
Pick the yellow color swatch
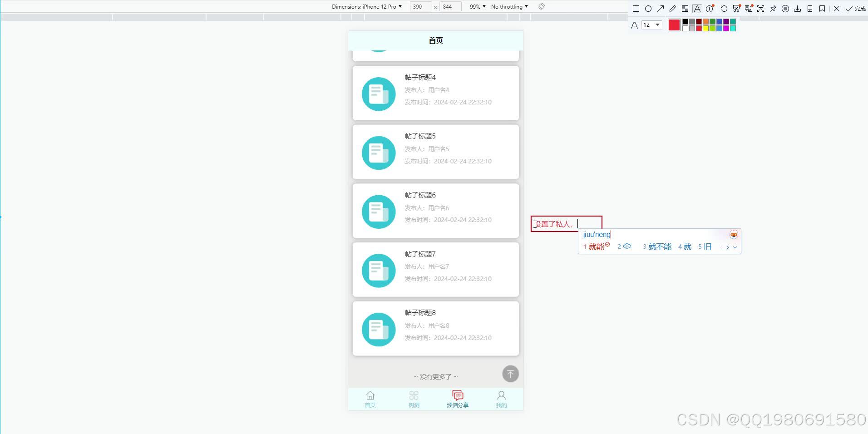705,28
